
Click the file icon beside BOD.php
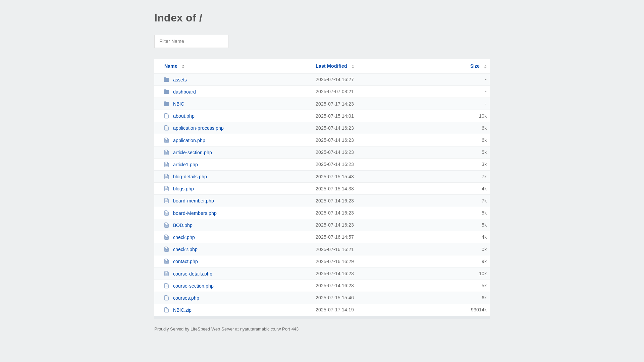(x=166, y=225)
